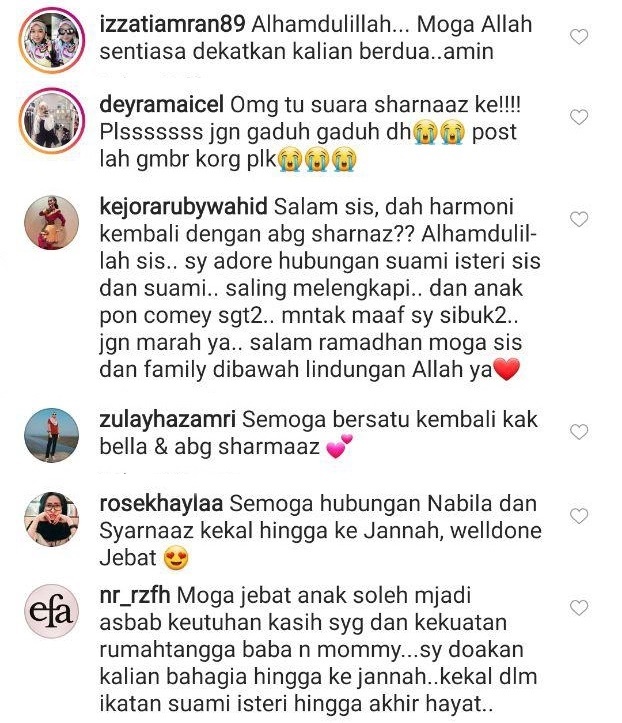Visit rosekhaylaa username link
Viewport: 622px width, 723px height.
(161, 503)
